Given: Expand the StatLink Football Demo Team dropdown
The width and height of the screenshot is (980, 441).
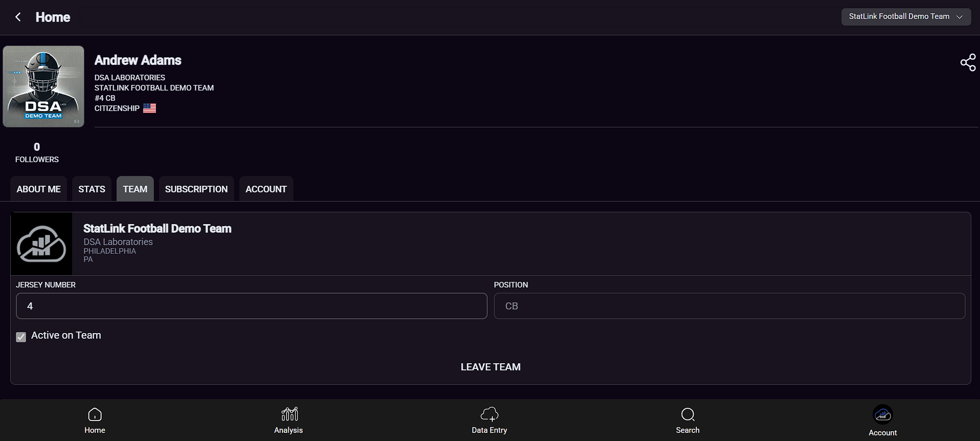Looking at the screenshot, I should coord(906,16).
